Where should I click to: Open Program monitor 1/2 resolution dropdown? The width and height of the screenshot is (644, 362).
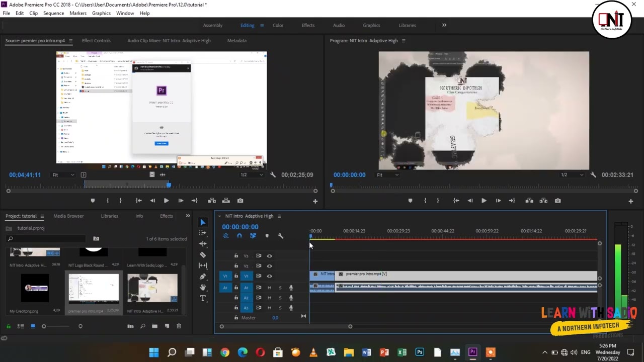(573, 174)
